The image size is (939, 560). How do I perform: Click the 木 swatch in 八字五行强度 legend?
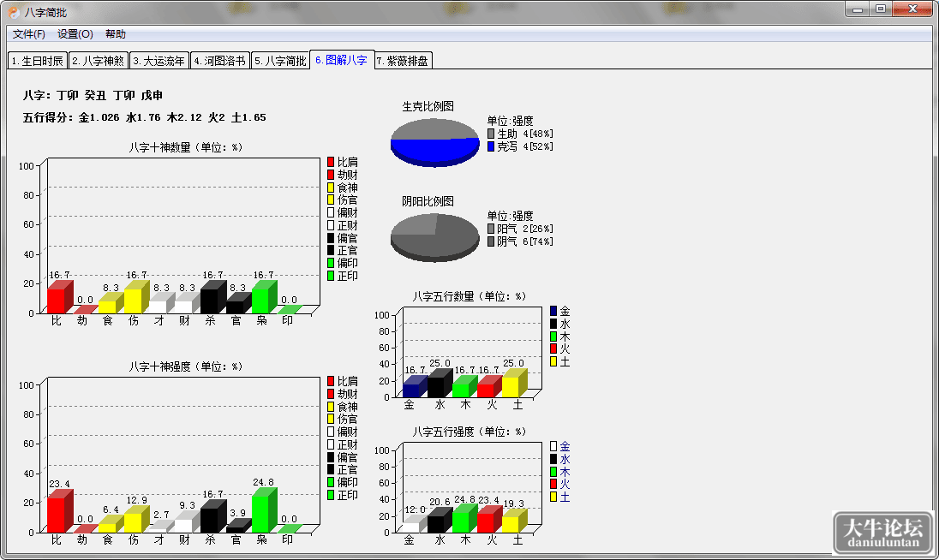(x=553, y=472)
